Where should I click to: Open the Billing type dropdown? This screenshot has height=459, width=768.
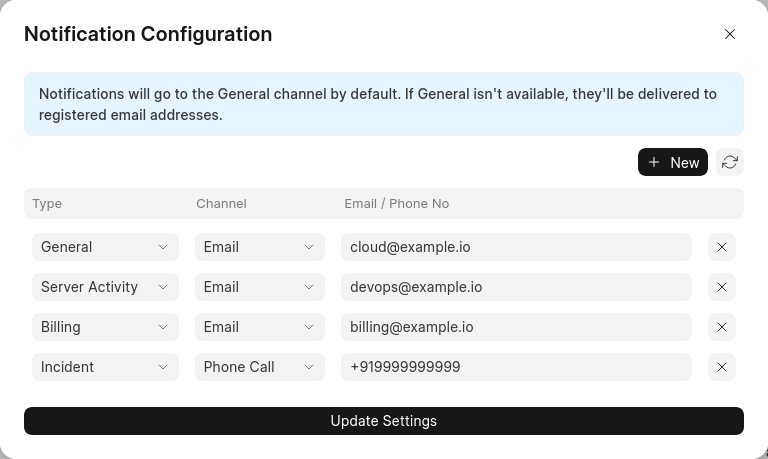[105, 327]
